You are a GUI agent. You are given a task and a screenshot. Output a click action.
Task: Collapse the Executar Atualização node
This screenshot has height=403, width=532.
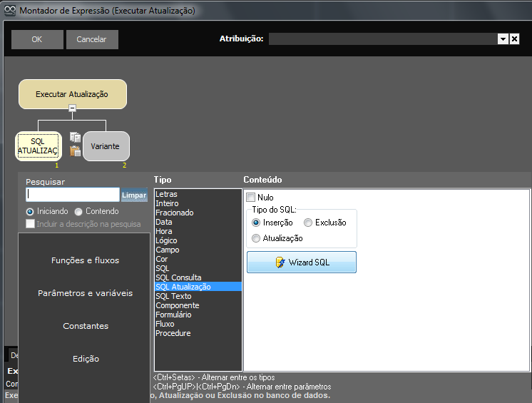(x=72, y=108)
